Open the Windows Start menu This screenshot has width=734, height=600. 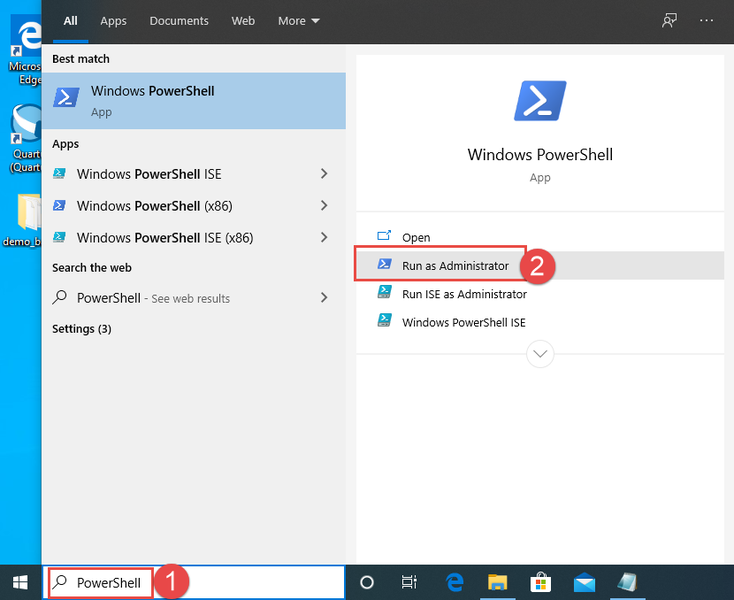[21, 582]
